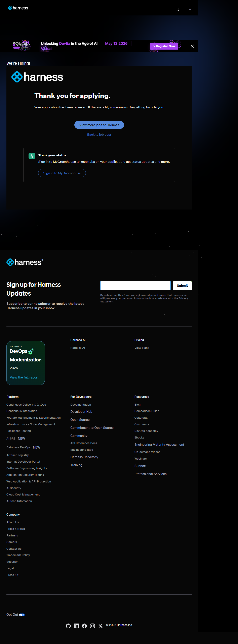Image resolution: width=238 pixels, height=644 pixels.
Task: Click Register Now in summit banner
Action: point(164,46)
